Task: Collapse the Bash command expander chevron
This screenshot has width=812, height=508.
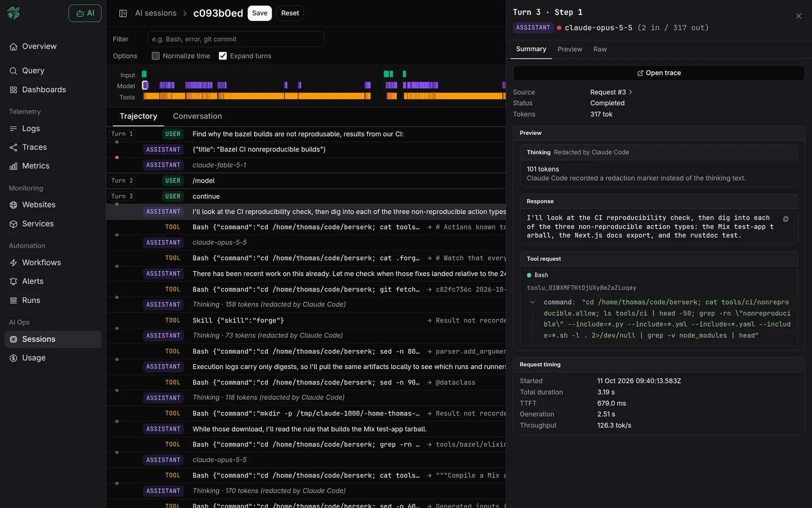Action: 532,302
